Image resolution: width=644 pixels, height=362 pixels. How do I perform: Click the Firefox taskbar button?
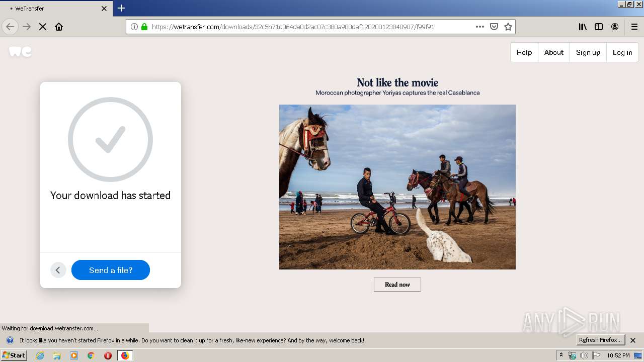(125, 355)
